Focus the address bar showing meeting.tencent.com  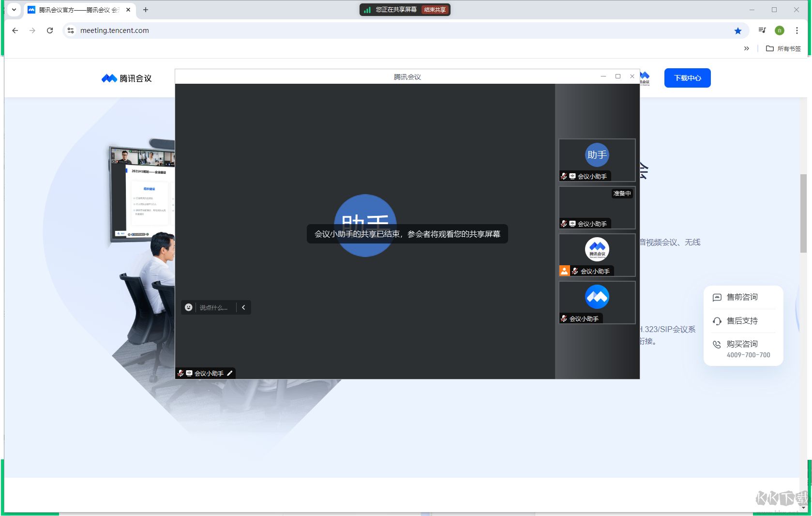click(405, 30)
